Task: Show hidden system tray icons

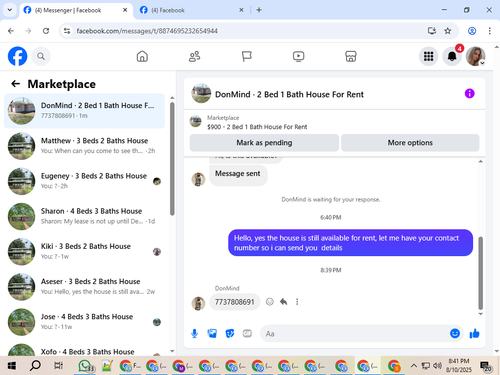Action: coord(414,366)
